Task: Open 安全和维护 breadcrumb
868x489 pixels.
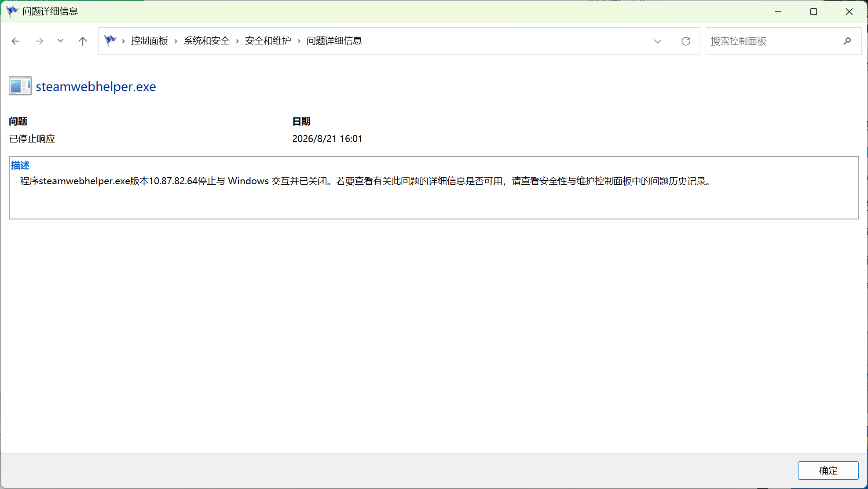Action: pos(268,41)
